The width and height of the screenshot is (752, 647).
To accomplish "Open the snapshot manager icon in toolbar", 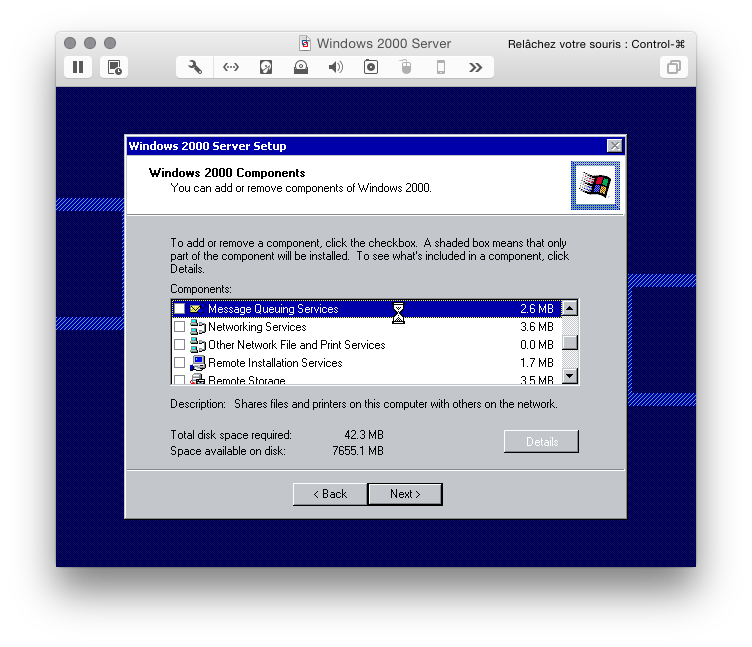I will (114, 67).
